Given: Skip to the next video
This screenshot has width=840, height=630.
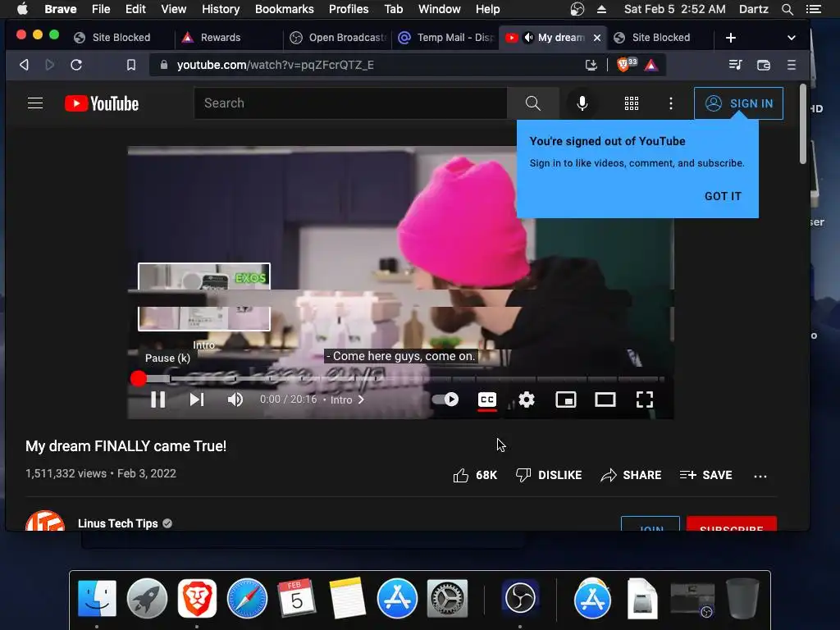Looking at the screenshot, I should [197, 399].
